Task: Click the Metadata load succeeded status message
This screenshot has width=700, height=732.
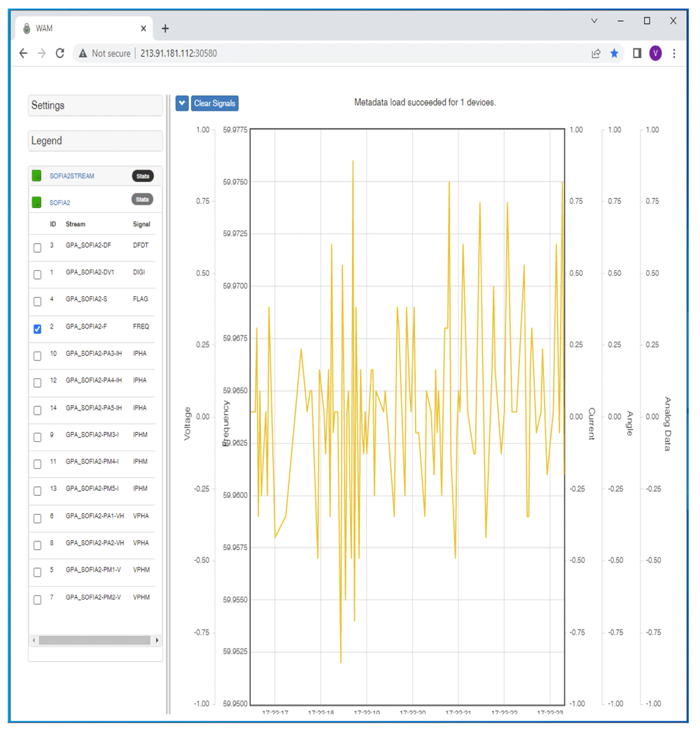Action: [425, 102]
